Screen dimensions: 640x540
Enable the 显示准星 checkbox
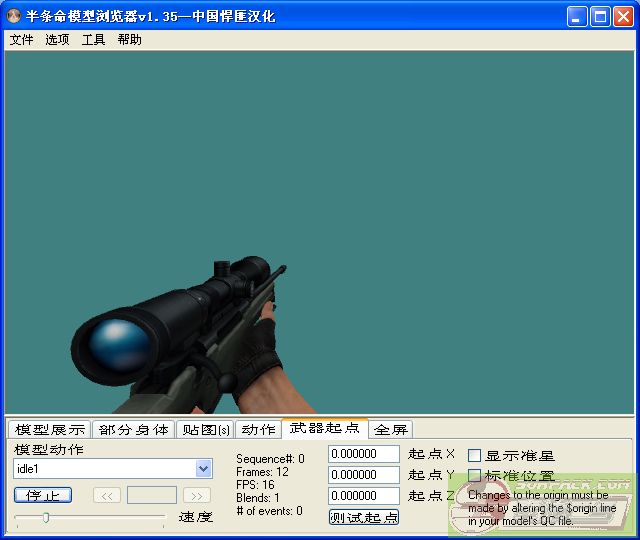[x=474, y=456]
